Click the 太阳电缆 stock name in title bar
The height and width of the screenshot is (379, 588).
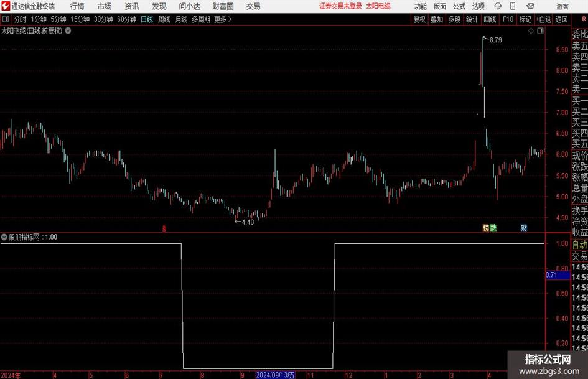coord(378,6)
